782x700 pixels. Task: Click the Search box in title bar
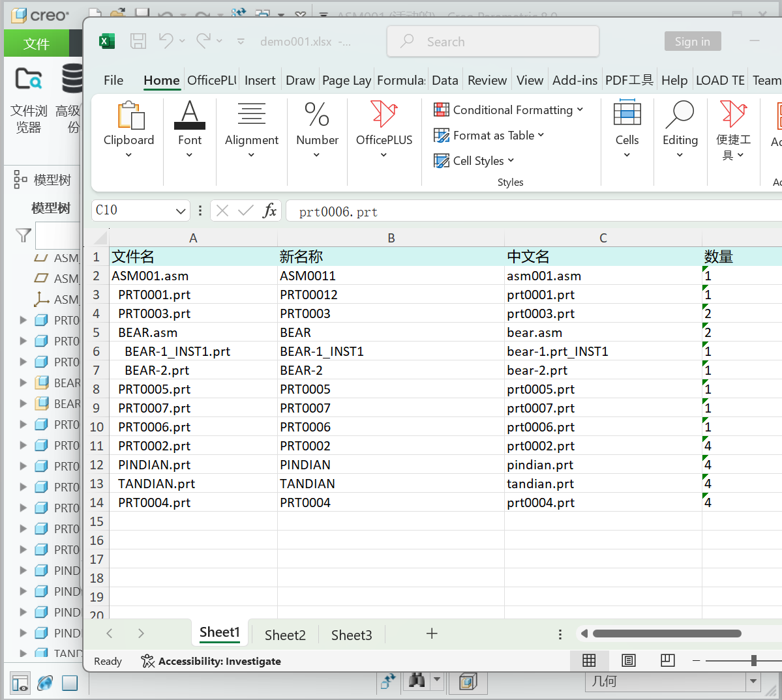(x=493, y=42)
